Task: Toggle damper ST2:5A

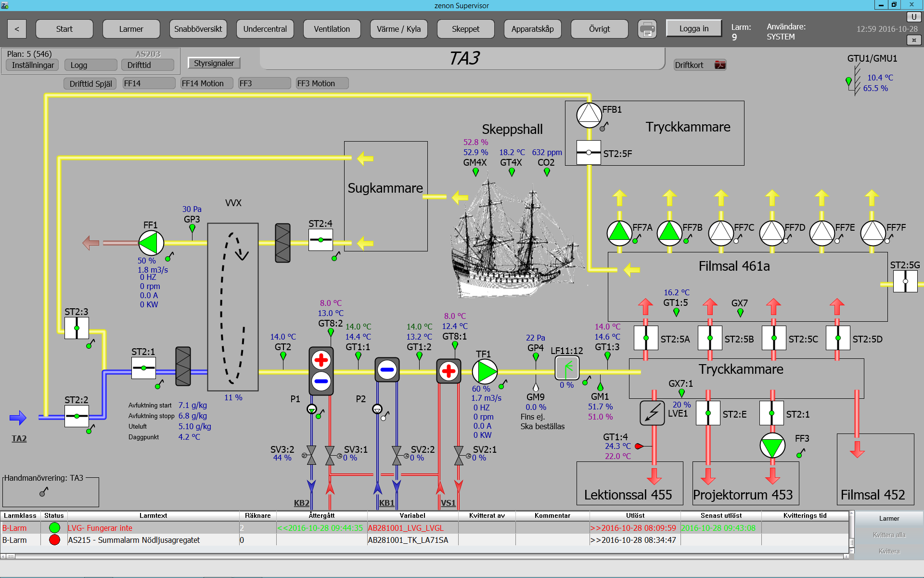Action: click(646, 338)
